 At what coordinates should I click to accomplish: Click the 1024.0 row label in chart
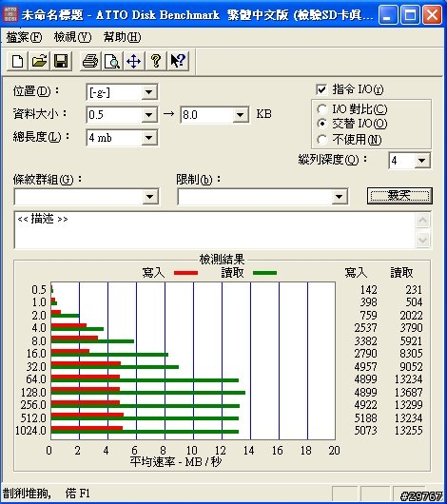tap(30, 431)
